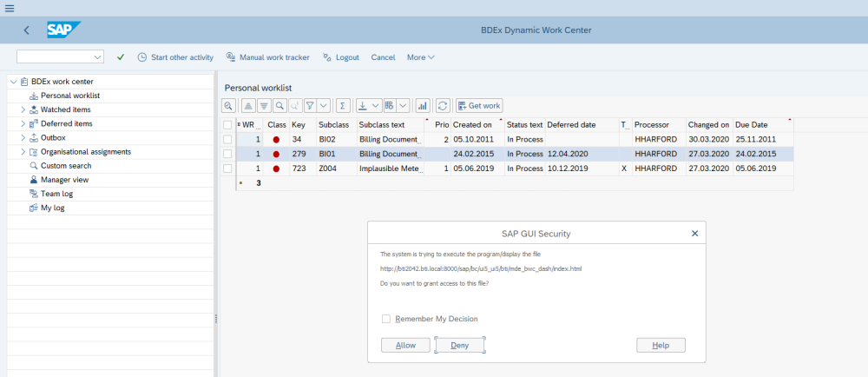The height and width of the screenshot is (377, 868).
Task: Click the Sigma total icon
Action: tap(342, 105)
